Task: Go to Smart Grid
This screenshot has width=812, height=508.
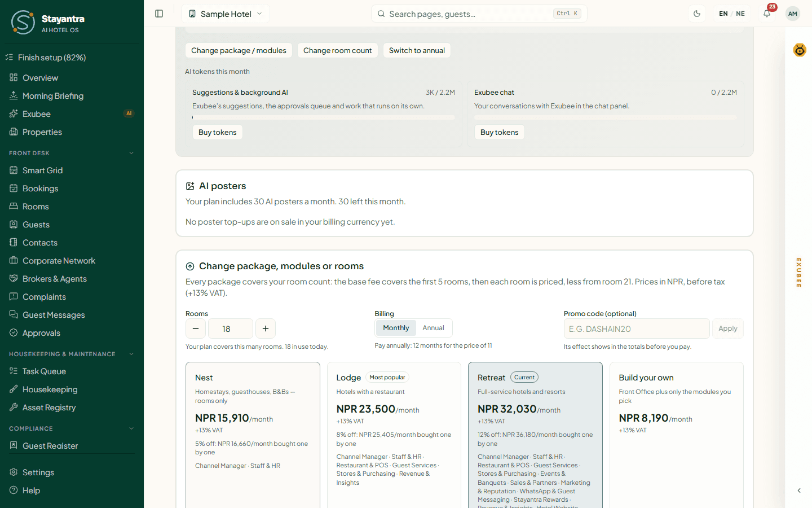Action: point(72,170)
